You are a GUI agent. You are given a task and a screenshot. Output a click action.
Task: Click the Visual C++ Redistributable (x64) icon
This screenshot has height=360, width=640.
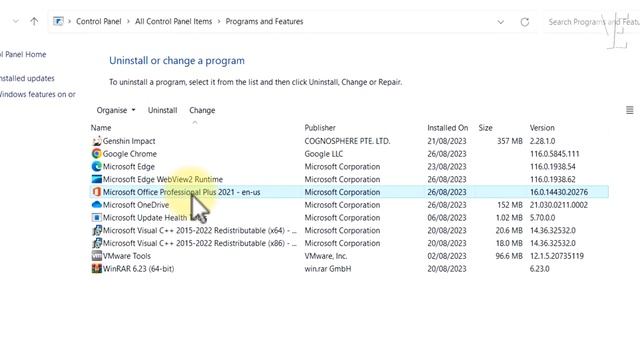point(97,230)
